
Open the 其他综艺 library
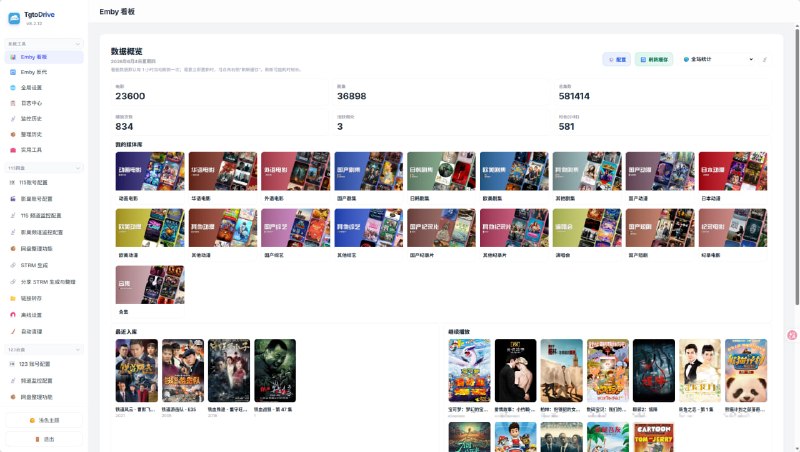369,233
